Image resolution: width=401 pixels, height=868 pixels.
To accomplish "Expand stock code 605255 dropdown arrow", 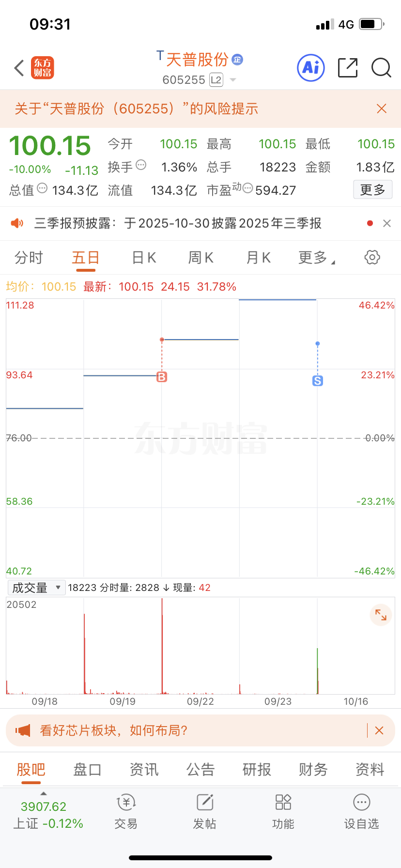I will click(233, 80).
